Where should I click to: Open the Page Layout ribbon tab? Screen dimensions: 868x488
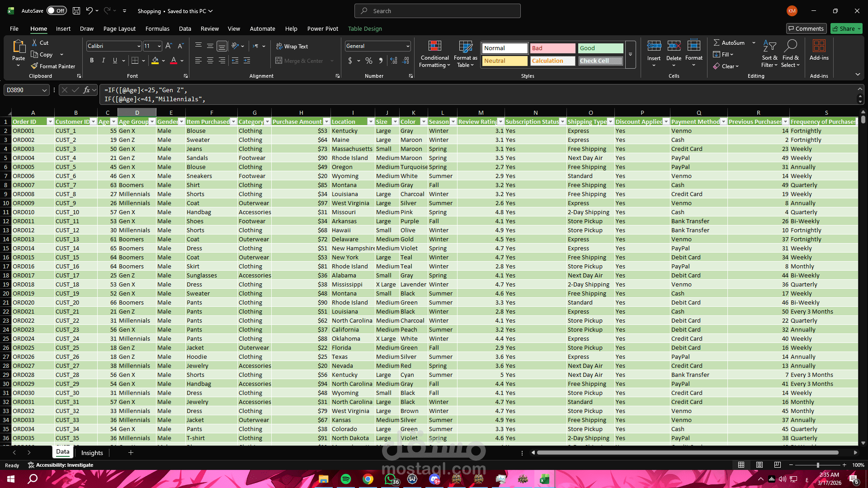119,28
